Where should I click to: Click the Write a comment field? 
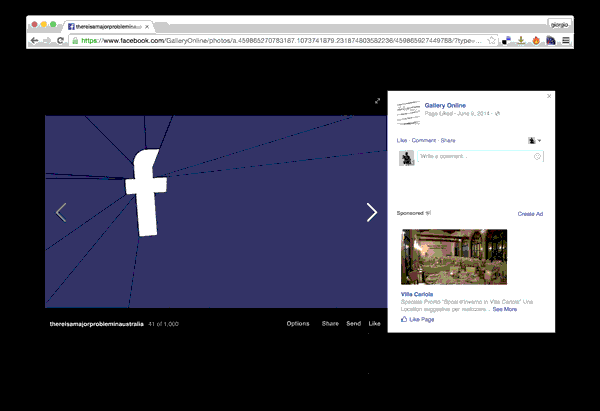pos(480,156)
